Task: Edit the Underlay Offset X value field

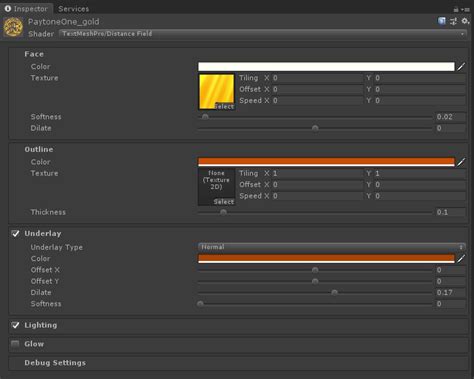Action: 450,270
